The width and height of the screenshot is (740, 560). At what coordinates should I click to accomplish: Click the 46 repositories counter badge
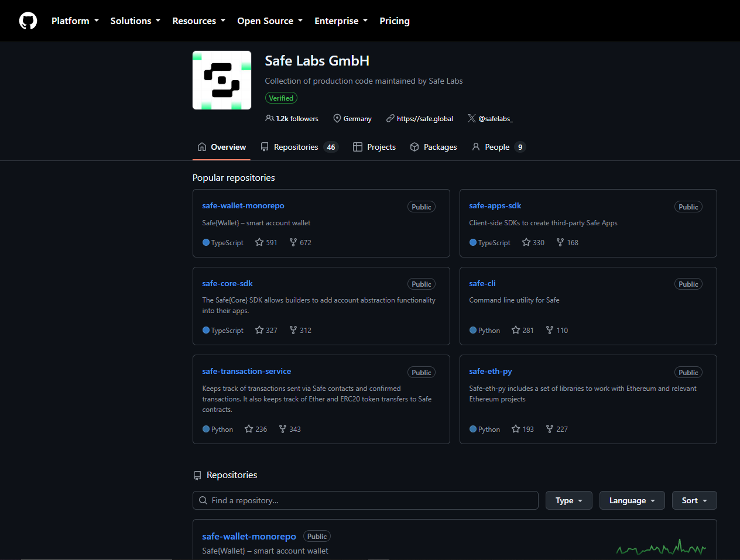tap(331, 147)
